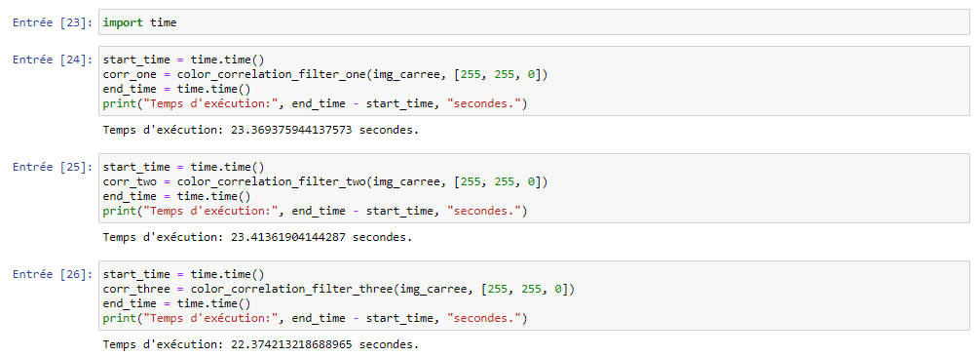Select the Entrée [24] cell prompt
Viewport: 980px width, 357px height.
coord(54,60)
